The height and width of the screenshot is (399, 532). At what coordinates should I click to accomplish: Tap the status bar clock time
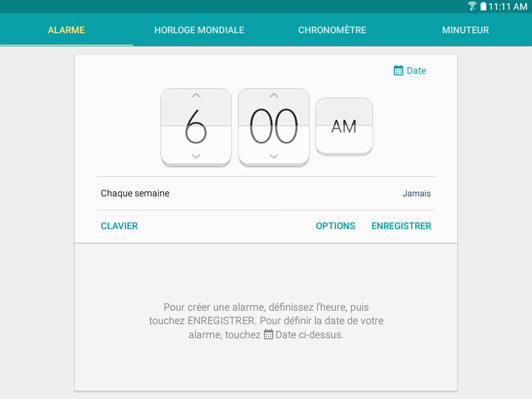pos(508,6)
